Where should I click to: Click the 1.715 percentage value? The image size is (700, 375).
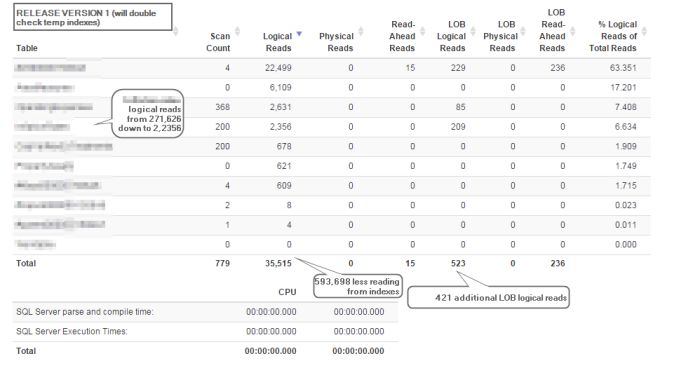(x=625, y=186)
